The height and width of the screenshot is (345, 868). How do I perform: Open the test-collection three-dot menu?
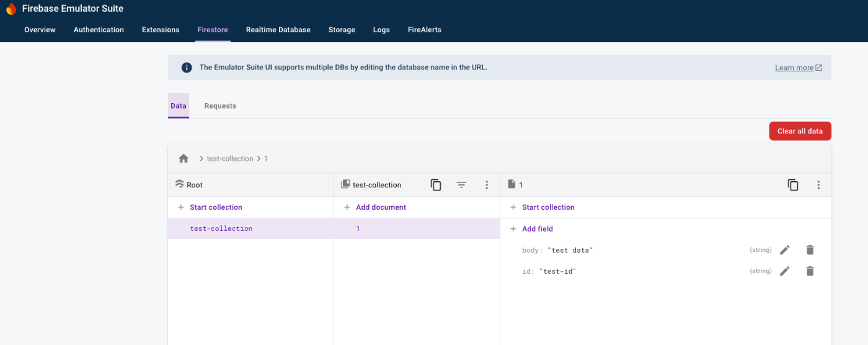487,185
